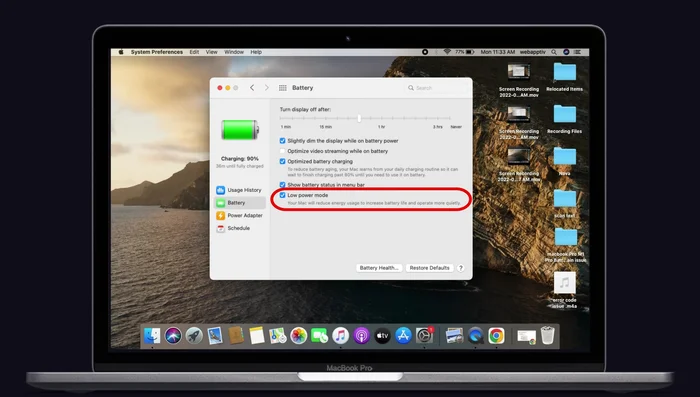Screen dimensions: 700x397
Task: Stop screen recording from menu bar icon
Action: point(425,52)
